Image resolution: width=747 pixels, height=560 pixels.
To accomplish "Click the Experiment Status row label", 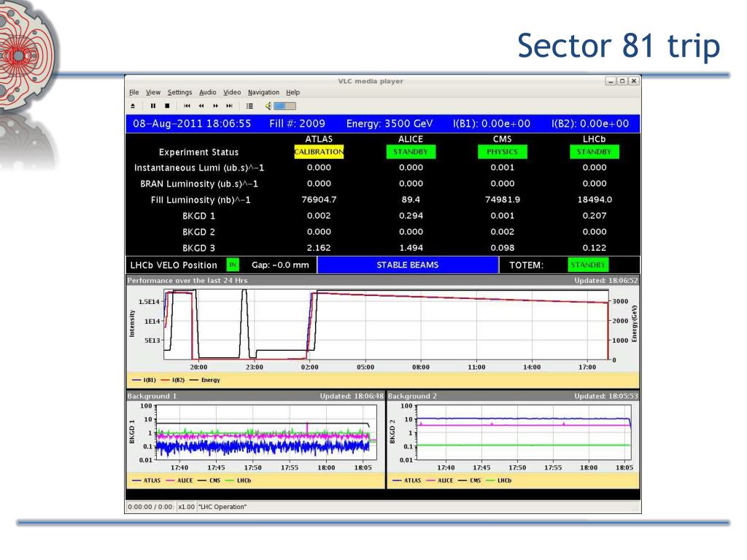I will (198, 152).
